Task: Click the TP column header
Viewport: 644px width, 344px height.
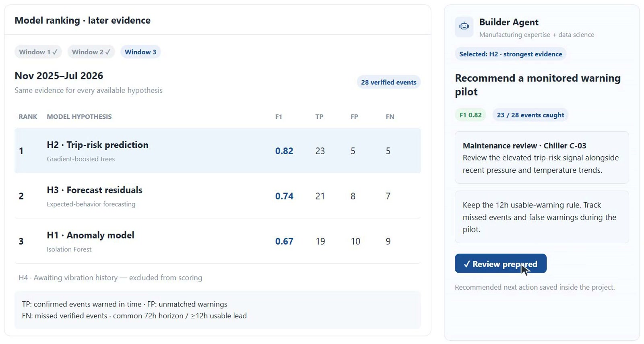Action: 319,117
